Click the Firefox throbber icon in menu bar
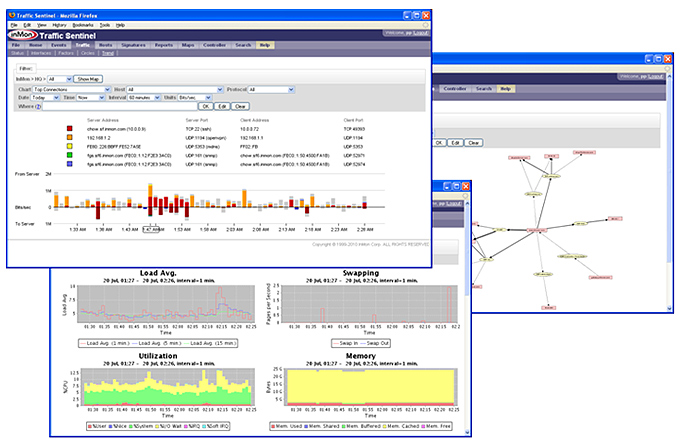 point(425,25)
